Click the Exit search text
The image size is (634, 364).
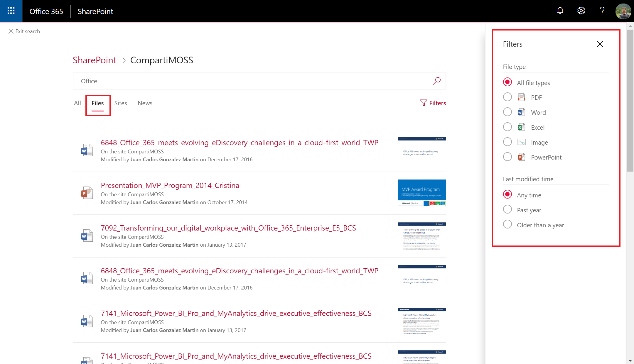point(28,31)
